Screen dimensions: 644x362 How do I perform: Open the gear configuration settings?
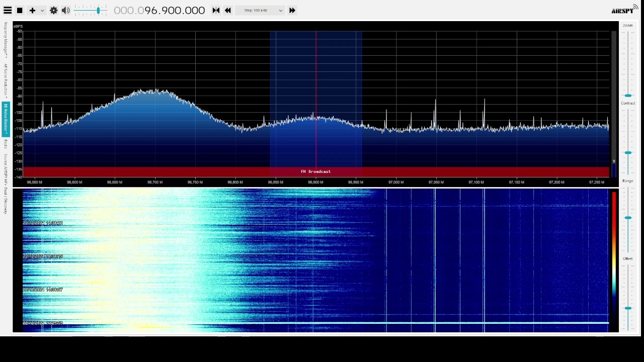[x=54, y=10]
